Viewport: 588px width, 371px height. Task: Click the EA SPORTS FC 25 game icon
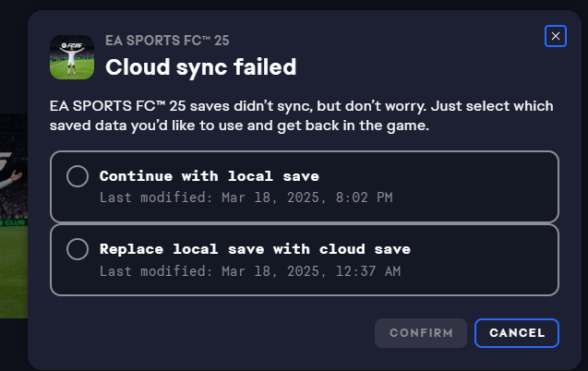coord(72,57)
